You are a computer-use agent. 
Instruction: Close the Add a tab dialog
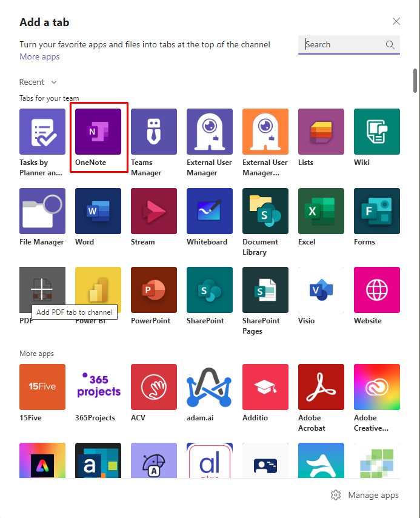(396, 21)
